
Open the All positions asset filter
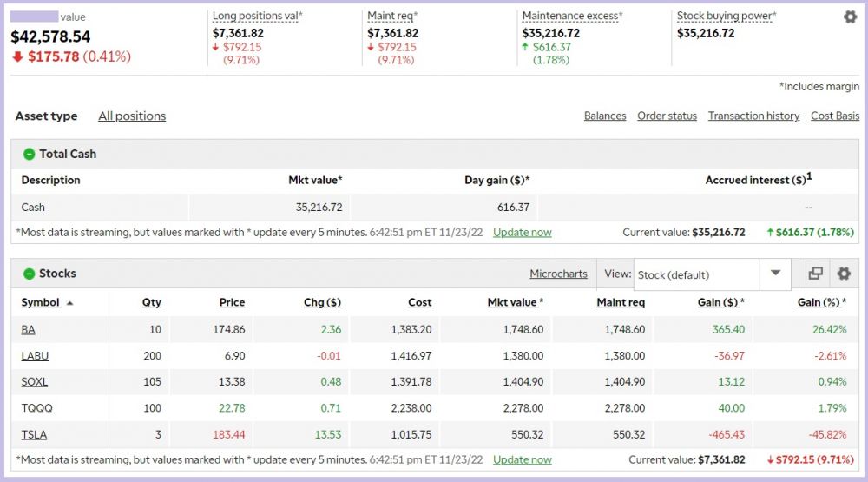coord(132,116)
